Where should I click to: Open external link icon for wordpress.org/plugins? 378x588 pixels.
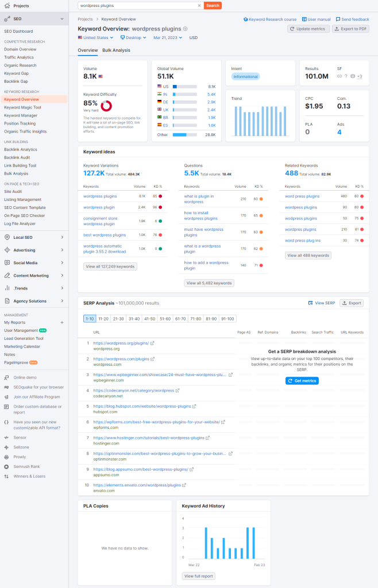point(152,343)
